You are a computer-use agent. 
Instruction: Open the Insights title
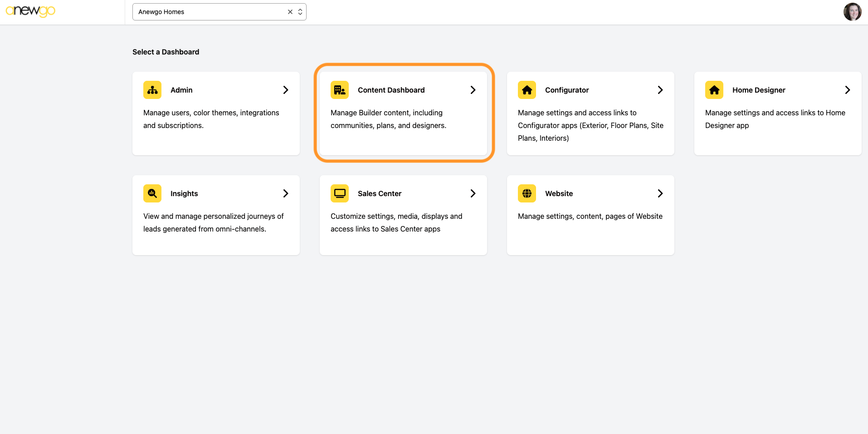[184, 193]
